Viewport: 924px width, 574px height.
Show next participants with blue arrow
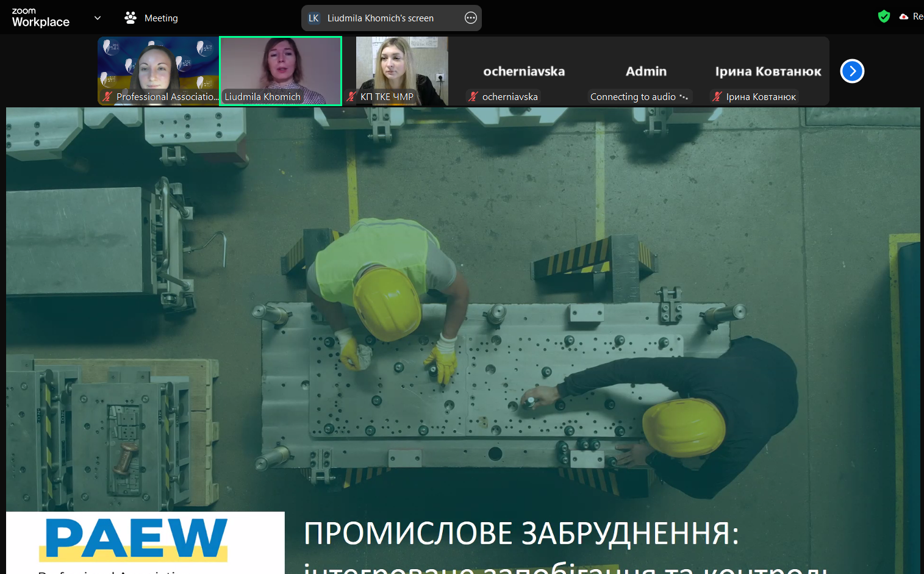[x=852, y=71]
